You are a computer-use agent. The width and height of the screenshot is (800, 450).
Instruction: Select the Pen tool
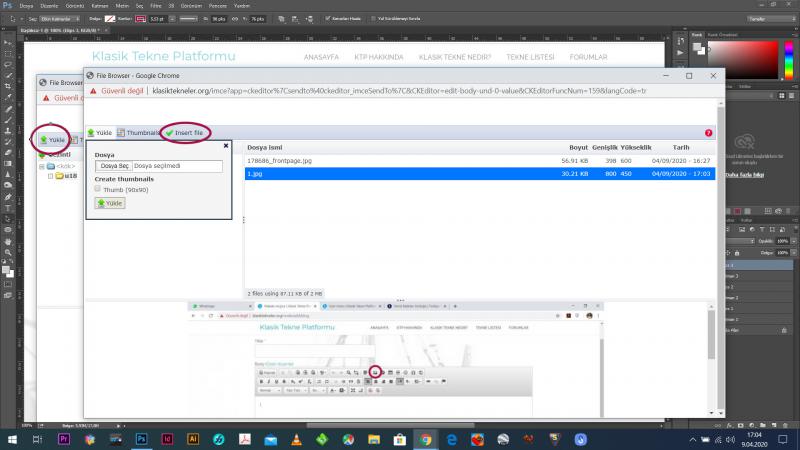click(x=8, y=197)
